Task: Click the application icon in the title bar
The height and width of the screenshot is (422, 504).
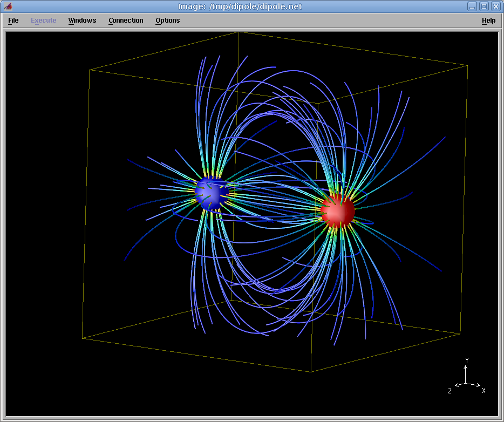Action: coord(8,6)
